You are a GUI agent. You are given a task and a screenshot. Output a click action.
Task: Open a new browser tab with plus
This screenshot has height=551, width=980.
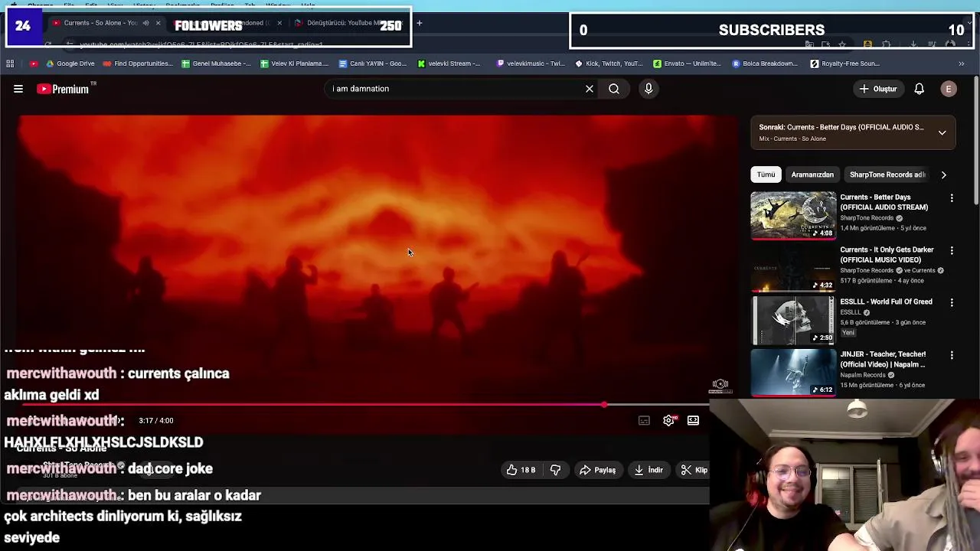click(419, 23)
